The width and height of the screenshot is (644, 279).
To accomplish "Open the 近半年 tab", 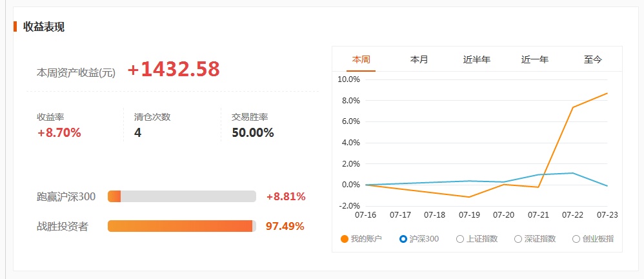I will [x=477, y=59].
